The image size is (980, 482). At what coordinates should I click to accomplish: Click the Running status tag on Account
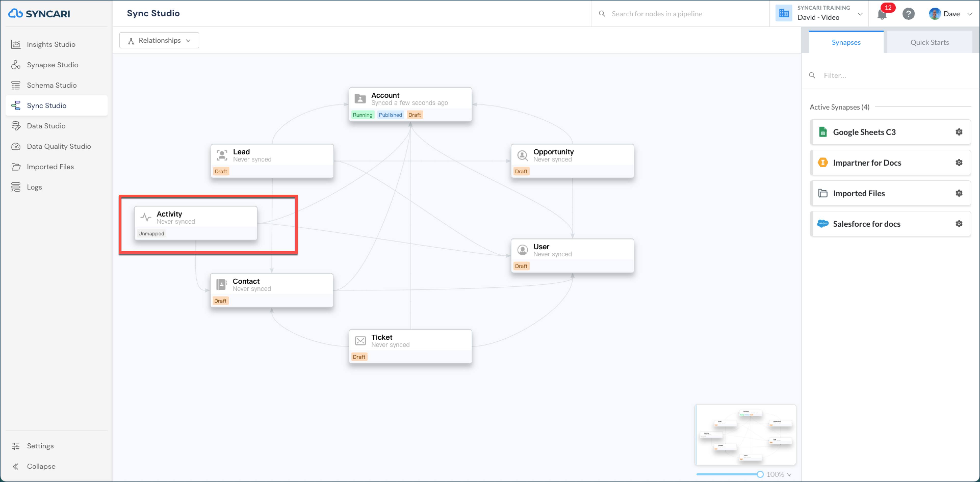pos(362,115)
